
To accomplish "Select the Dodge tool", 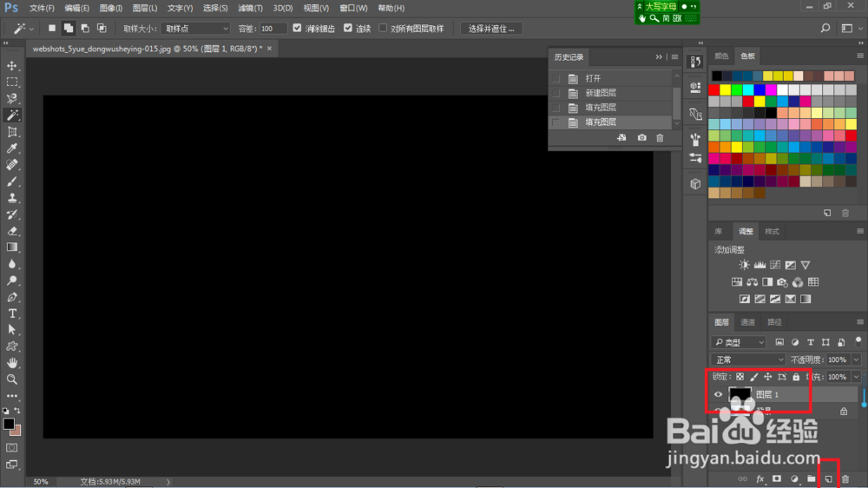I will (x=11, y=280).
